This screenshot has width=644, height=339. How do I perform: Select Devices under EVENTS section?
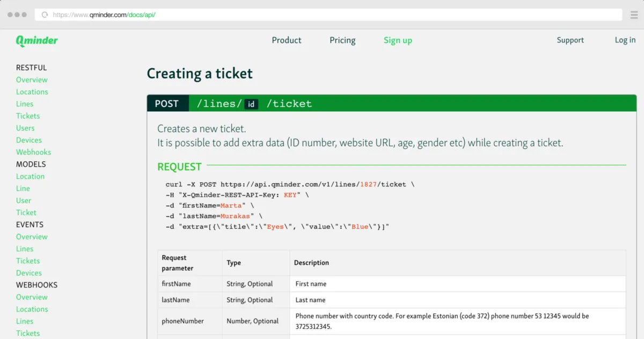point(29,273)
